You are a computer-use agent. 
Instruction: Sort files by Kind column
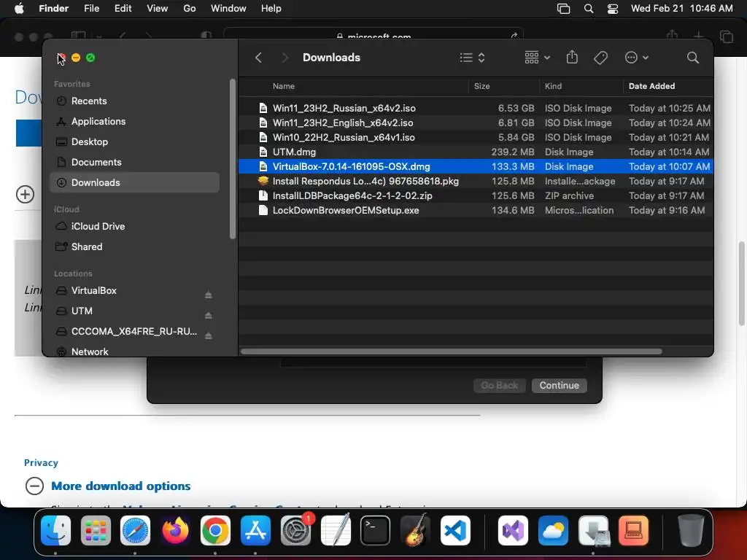pyautogui.click(x=581, y=86)
